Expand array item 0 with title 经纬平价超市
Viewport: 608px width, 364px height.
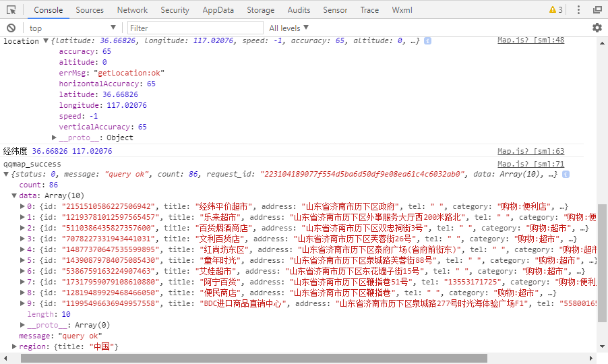pyautogui.click(x=22, y=206)
